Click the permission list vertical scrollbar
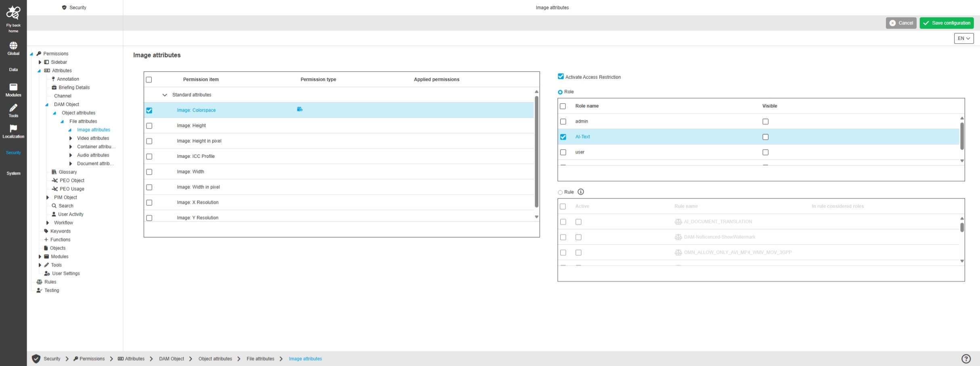Viewport: 980px width, 366px height. click(x=536, y=152)
